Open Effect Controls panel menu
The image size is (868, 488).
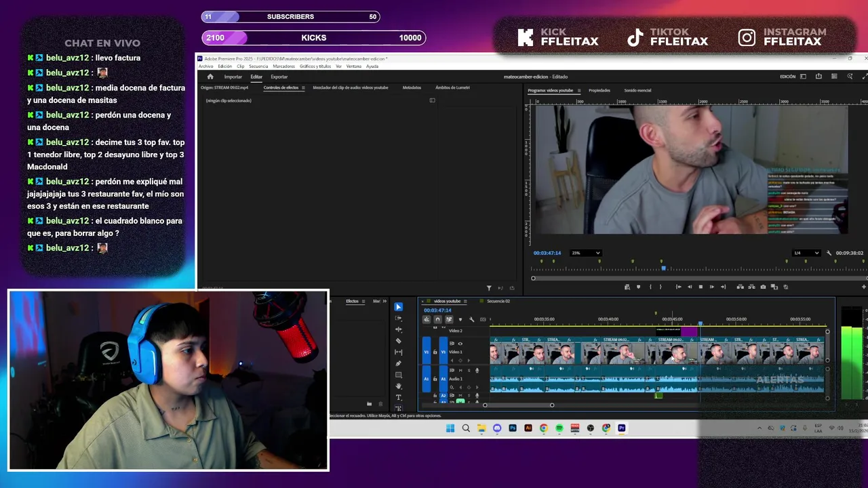pos(303,87)
